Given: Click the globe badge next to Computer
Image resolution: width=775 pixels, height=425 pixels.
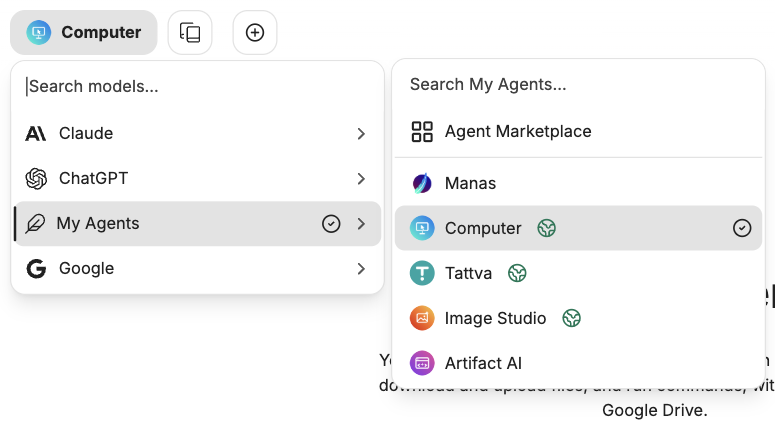Looking at the screenshot, I should pyautogui.click(x=547, y=228).
